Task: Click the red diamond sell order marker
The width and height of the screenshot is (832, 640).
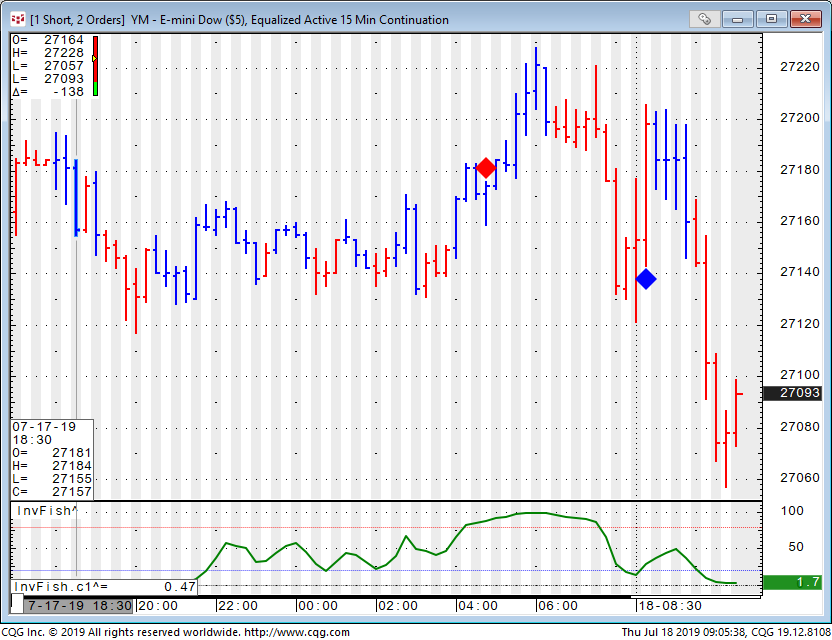Action: click(485, 168)
